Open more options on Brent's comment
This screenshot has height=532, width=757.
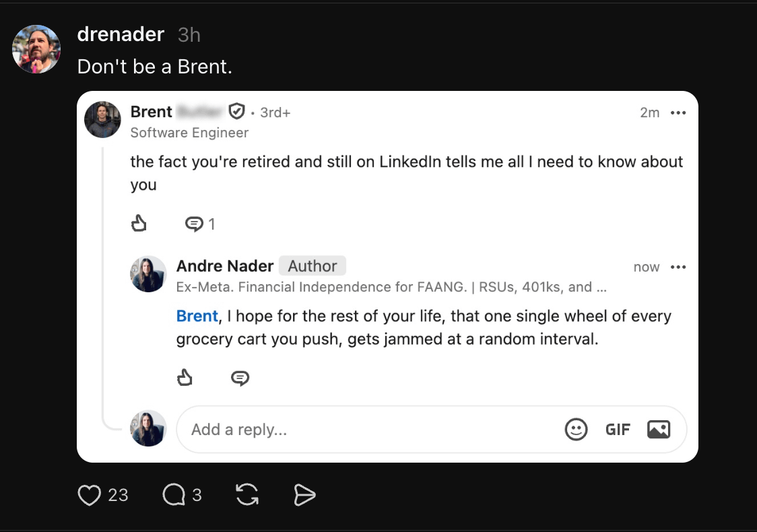(x=678, y=112)
